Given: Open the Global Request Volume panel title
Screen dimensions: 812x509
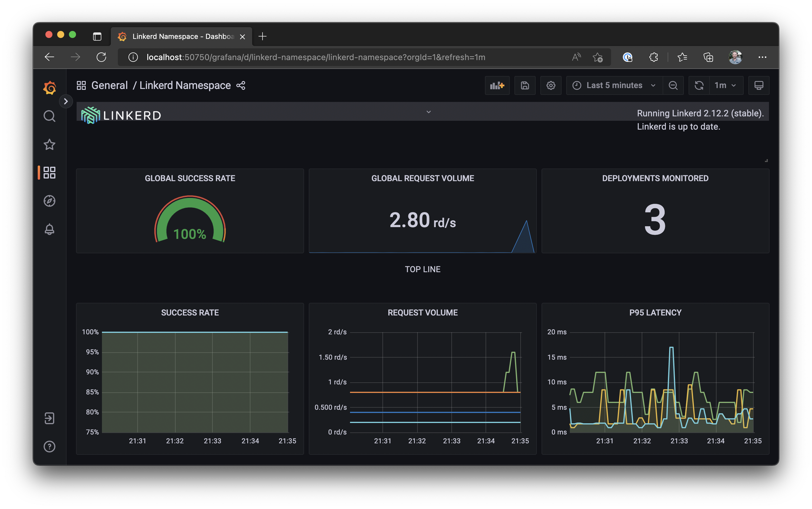Looking at the screenshot, I should (422, 178).
